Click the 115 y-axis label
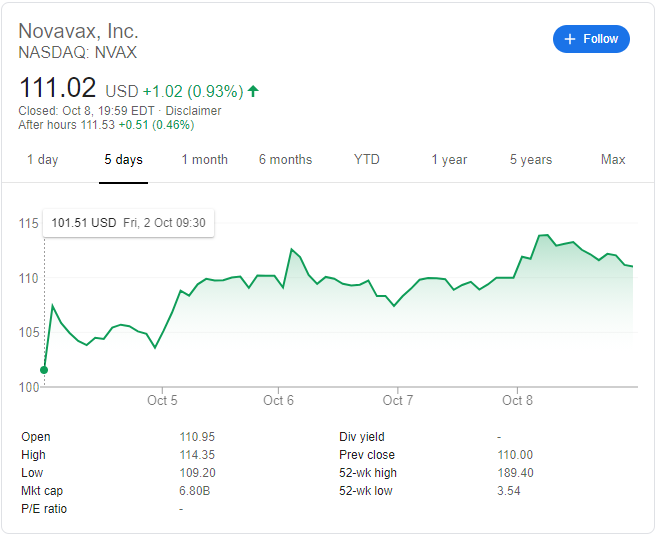 click(29, 223)
